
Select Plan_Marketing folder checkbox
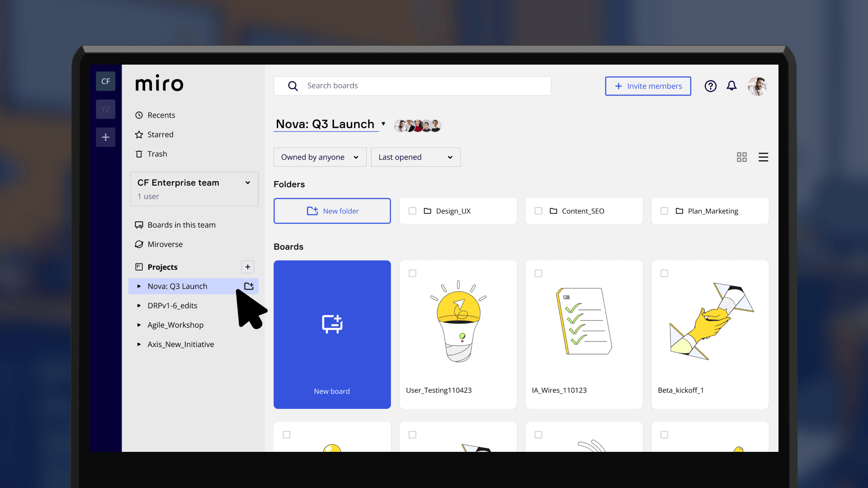[x=664, y=211]
